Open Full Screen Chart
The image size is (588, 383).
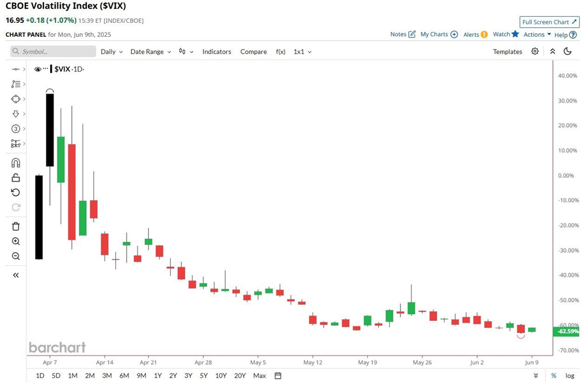point(549,22)
